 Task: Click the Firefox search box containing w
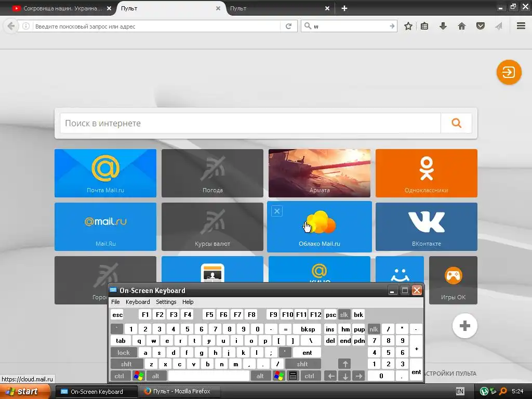click(x=350, y=26)
